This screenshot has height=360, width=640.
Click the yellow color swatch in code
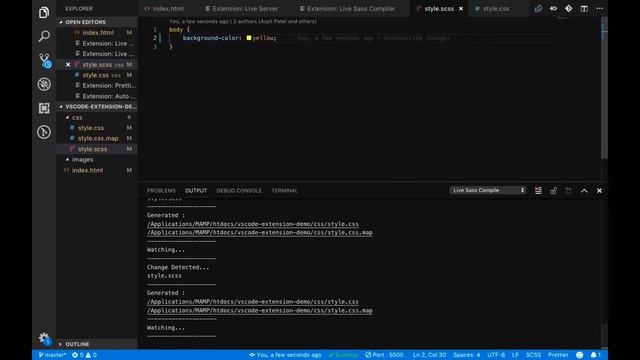click(x=249, y=38)
